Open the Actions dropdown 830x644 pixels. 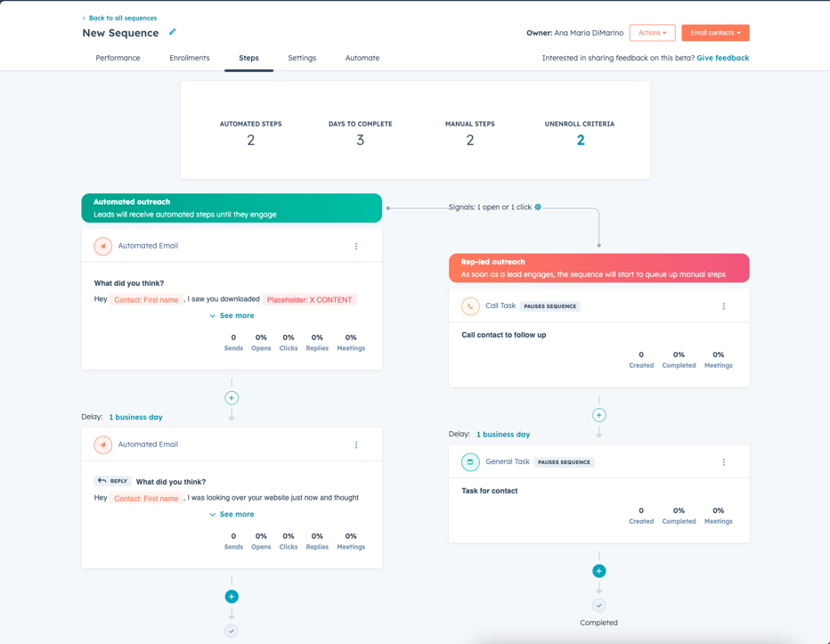[x=653, y=31]
